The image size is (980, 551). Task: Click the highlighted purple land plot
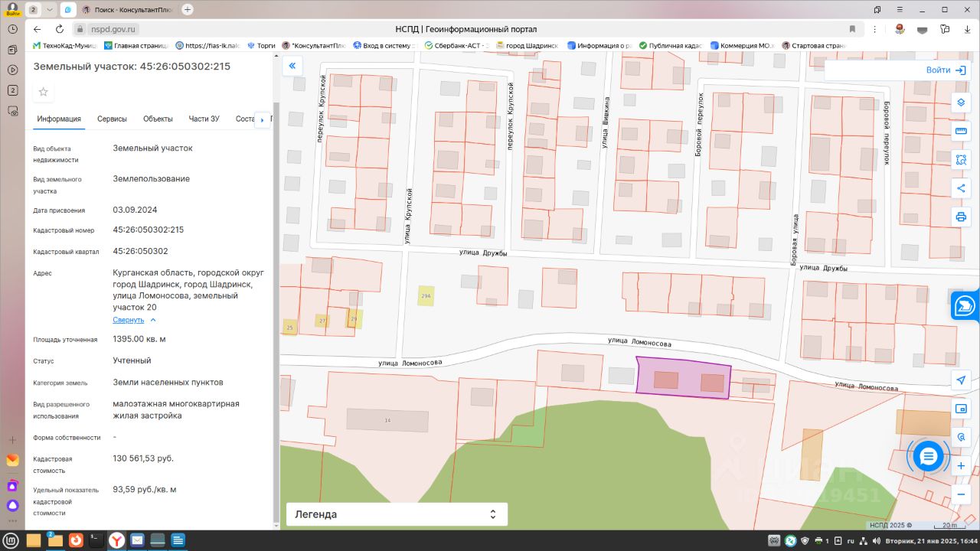point(683,379)
